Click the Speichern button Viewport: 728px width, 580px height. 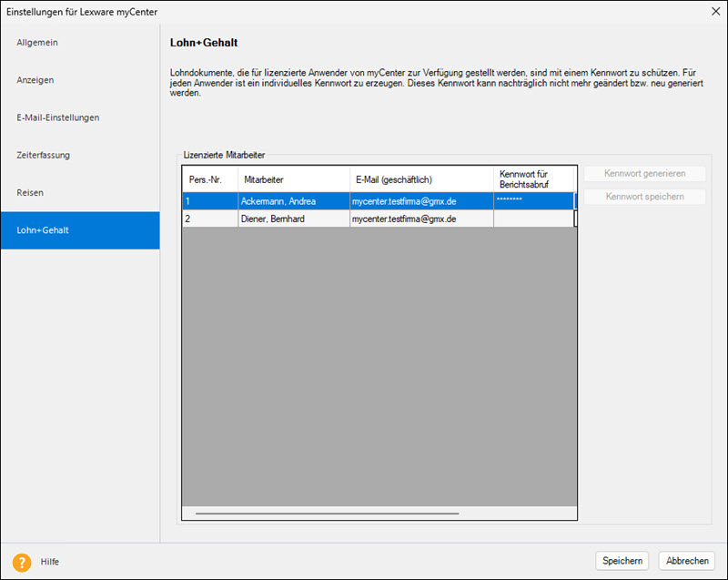tap(623, 561)
